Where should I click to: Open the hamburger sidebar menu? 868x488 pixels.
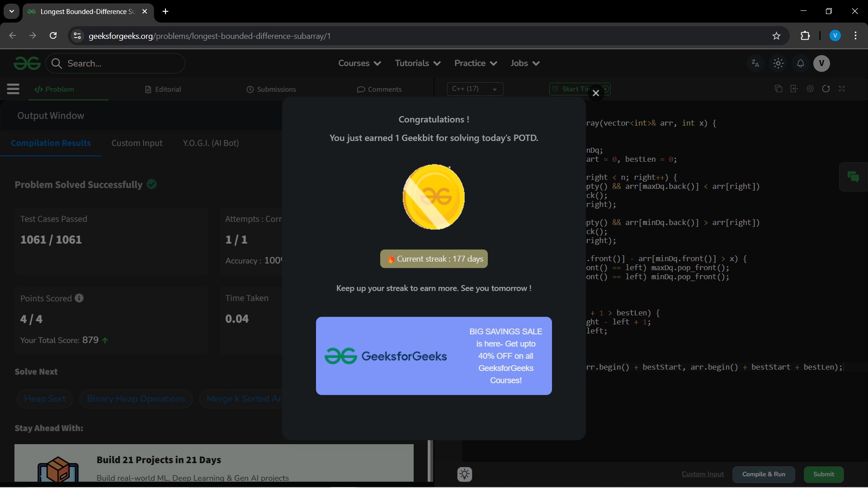pos(13,89)
